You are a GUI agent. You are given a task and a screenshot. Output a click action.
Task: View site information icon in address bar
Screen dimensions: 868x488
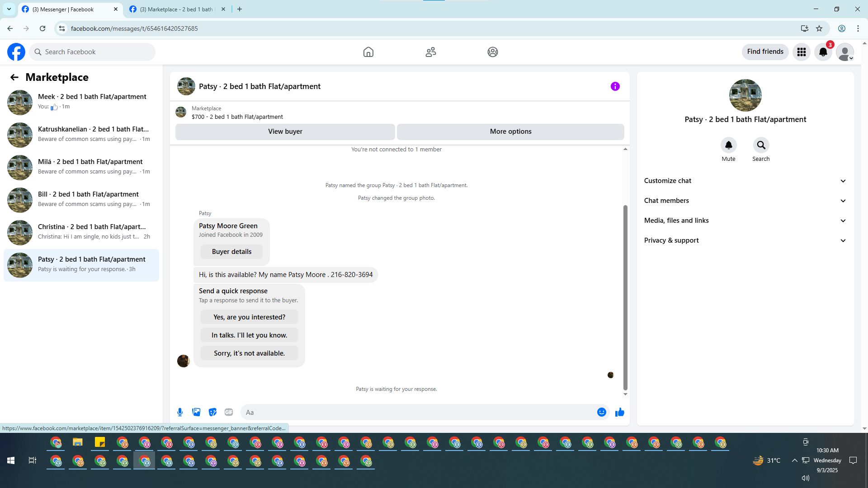coord(62,28)
